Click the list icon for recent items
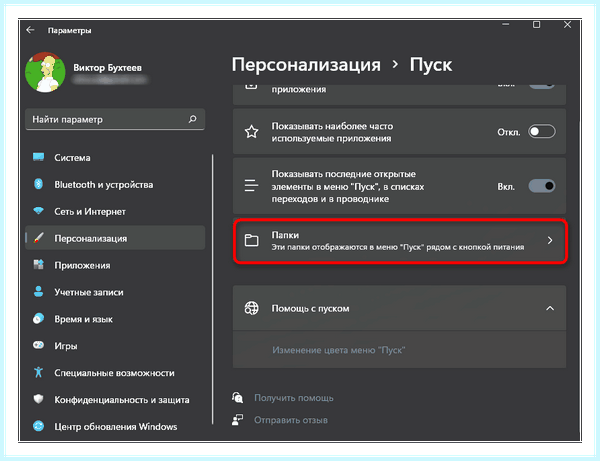Screen dimensions: 600x461 [x=251, y=186]
